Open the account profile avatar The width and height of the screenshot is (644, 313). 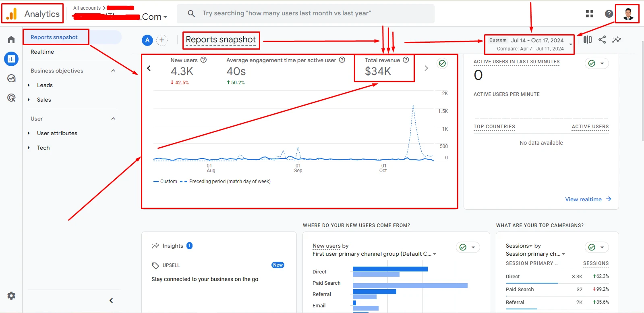pyautogui.click(x=628, y=14)
